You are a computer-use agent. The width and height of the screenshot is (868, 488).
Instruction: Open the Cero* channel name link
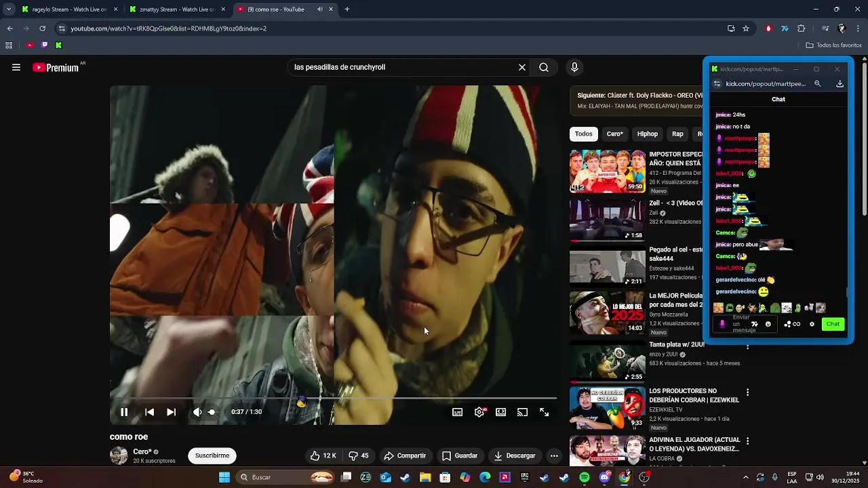(142, 451)
